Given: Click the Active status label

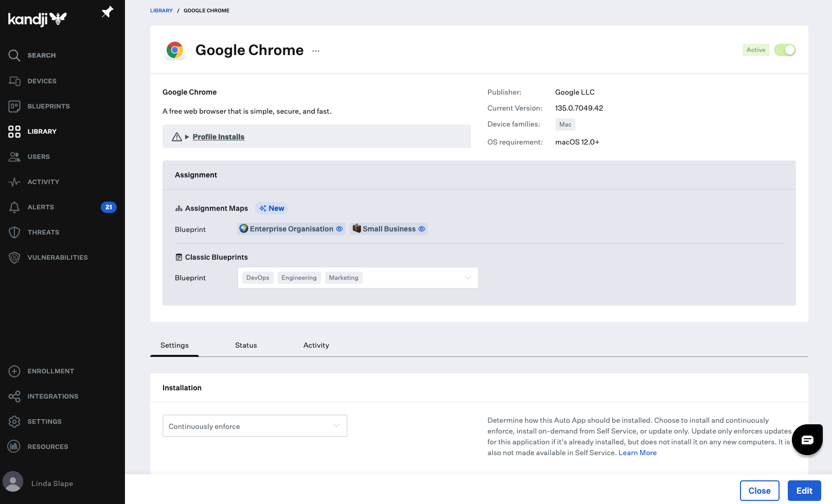Looking at the screenshot, I should click(x=756, y=50).
